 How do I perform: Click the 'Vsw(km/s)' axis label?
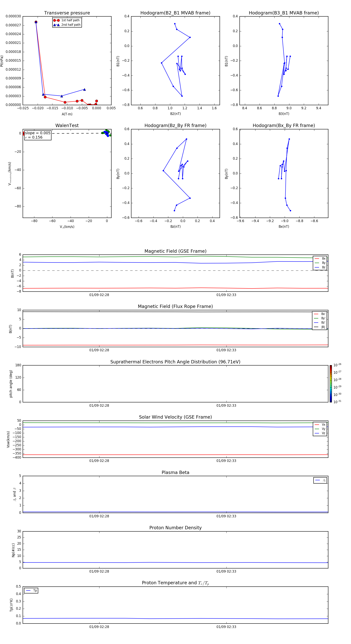pyautogui.click(x=8, y=439)
